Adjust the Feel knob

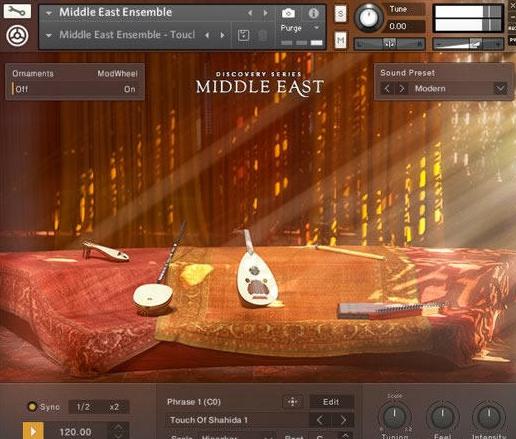tap(442, 417)
